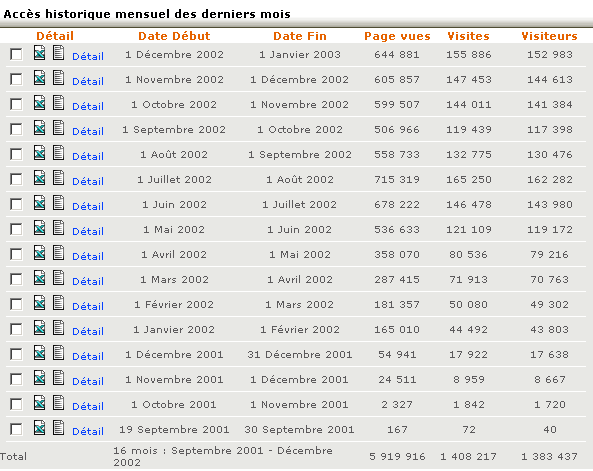This screenshot has height=471, width=593.
Task: Open text report for November 2002 row
Action: click(59, 78)
